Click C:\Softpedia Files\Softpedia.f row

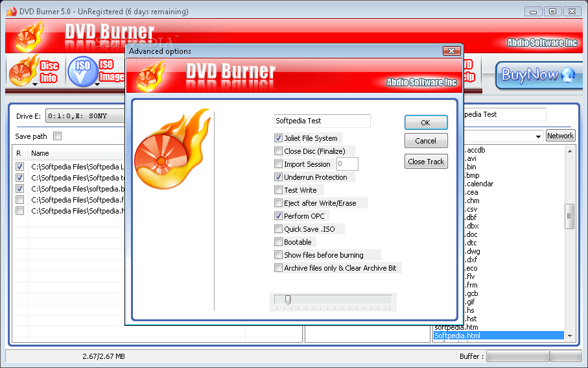77,200
